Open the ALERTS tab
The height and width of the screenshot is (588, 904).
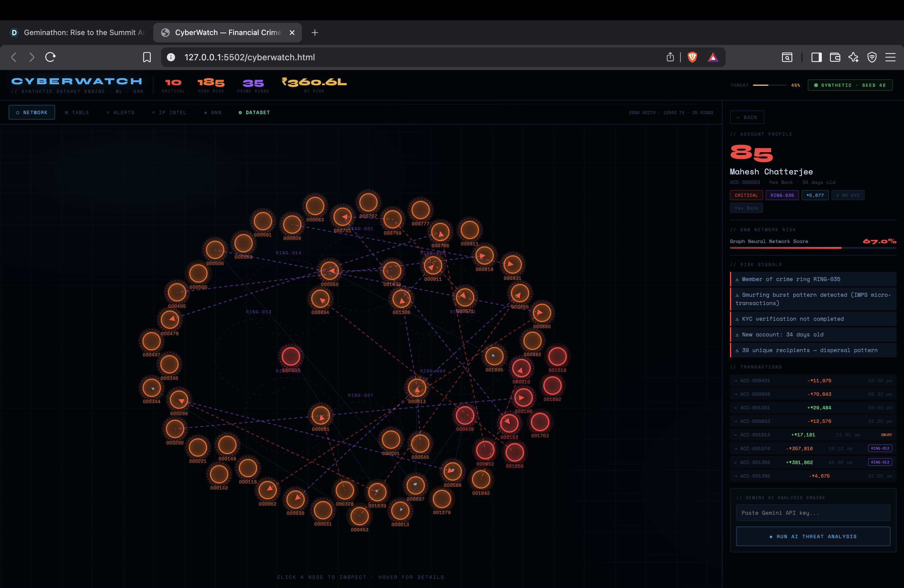tap(121, 113)
